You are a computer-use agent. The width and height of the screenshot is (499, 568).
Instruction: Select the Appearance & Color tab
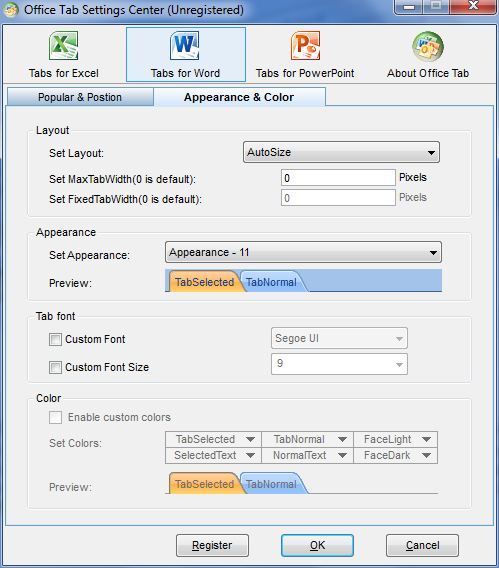point(239,97)
